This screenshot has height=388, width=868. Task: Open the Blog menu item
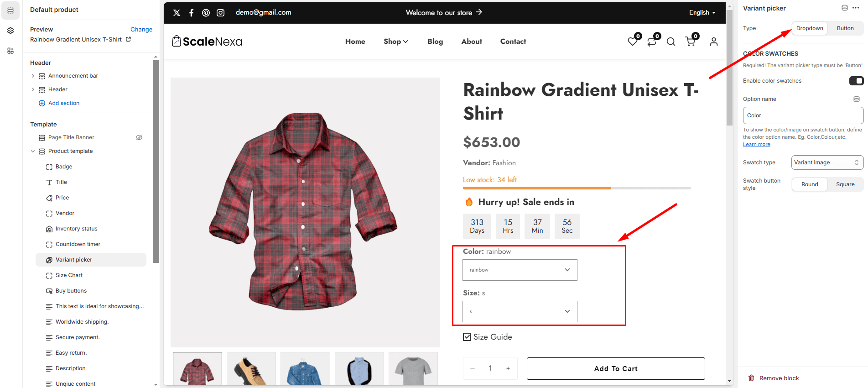435,42
